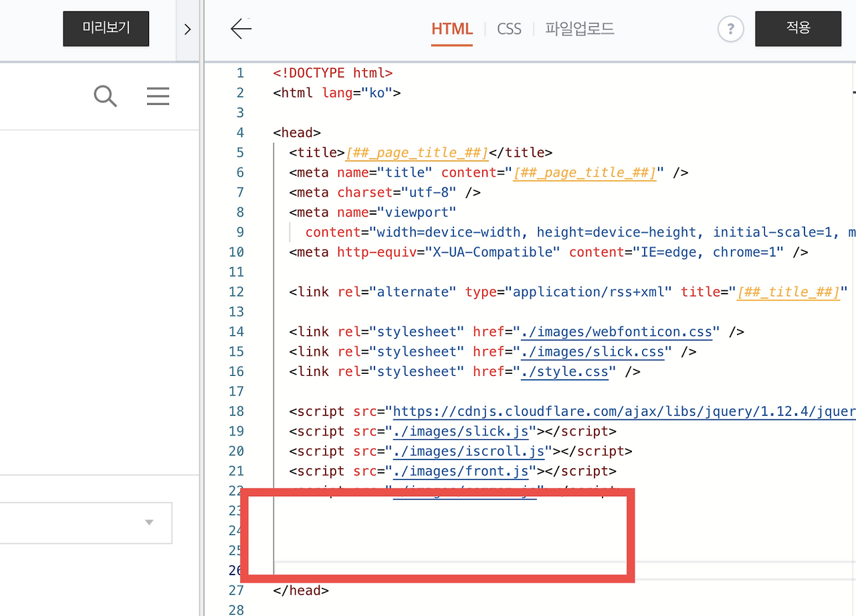Open the hamburger menu in the preview

pyautogui.click(x=158, y=97)
